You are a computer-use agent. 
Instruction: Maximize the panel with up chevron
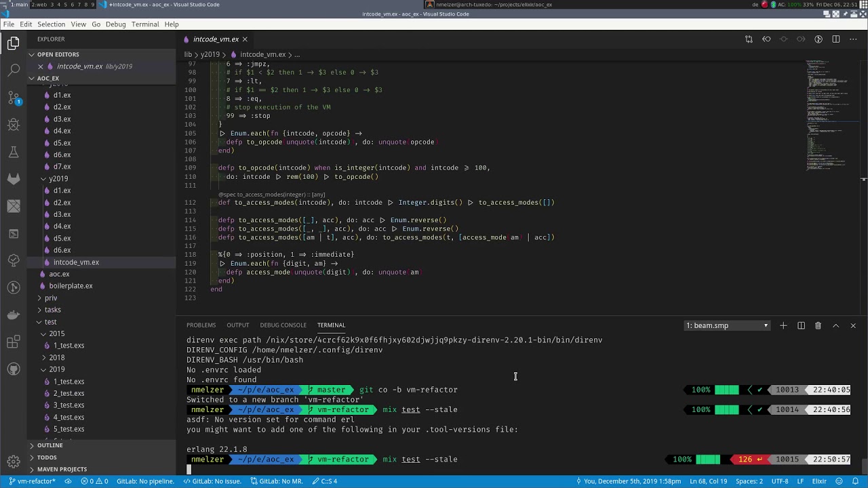click(835, 325)
